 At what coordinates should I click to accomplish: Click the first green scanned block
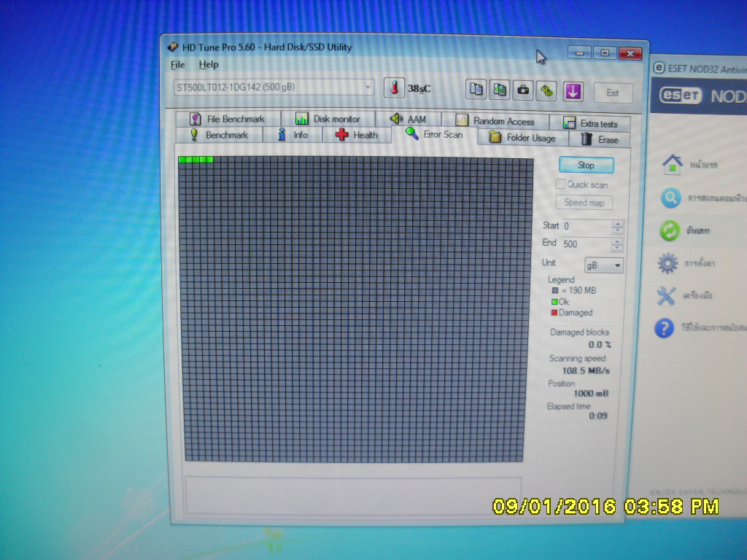pyautogui.click(x=182, y=160)
